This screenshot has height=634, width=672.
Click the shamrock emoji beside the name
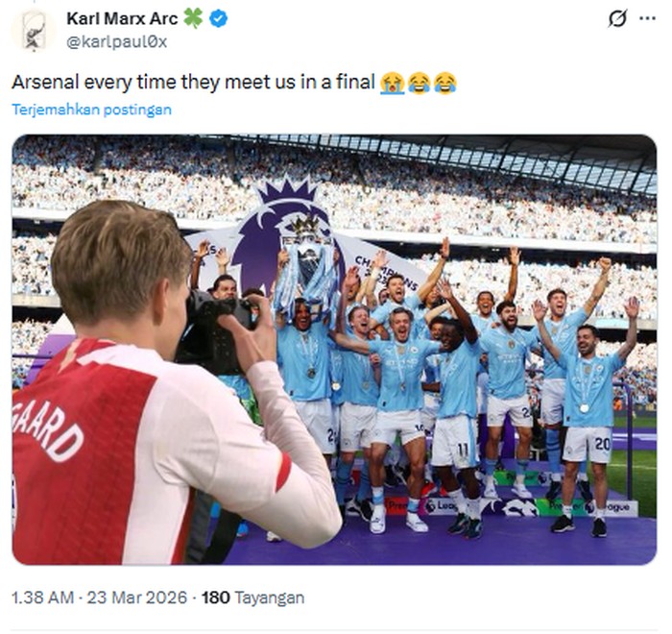click(x=194, y=18)
